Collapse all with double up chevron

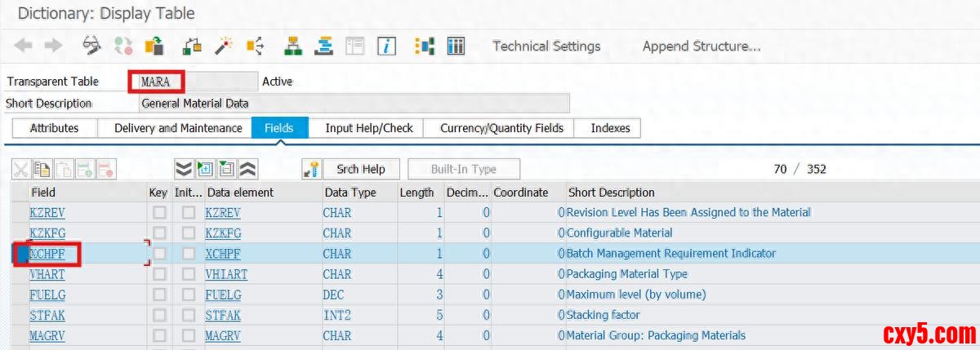point(247,169)
